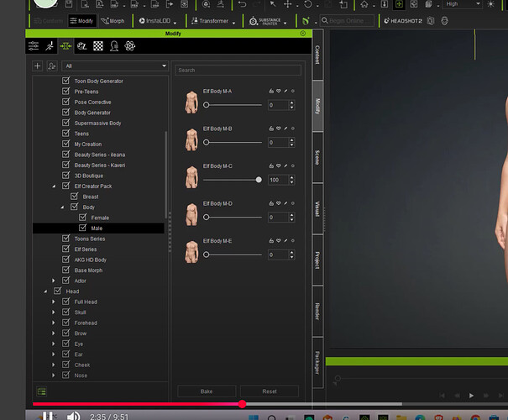Toggle the Breast checkbox
Screen dimensions: 508x420
74,196
